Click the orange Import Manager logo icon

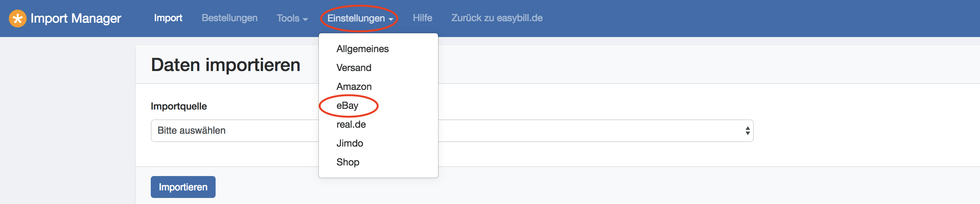pyautogui.click(x=17, y=18)
